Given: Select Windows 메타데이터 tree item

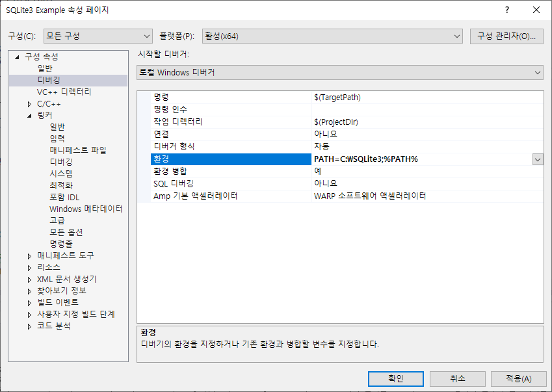Looking at the screenshot, I should click(86, 209).
